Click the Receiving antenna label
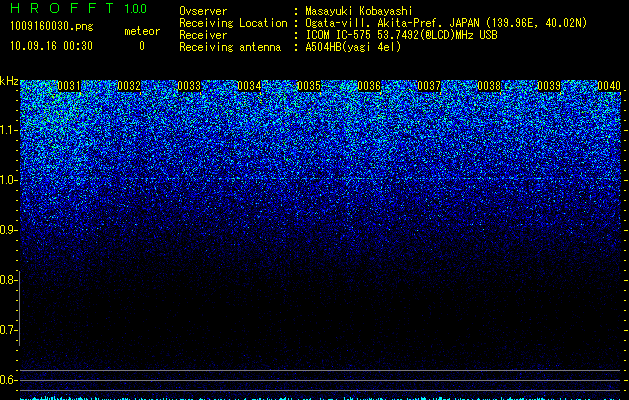Image resolution: width=629 pixels, height=400 pixels. click(230, 47)
